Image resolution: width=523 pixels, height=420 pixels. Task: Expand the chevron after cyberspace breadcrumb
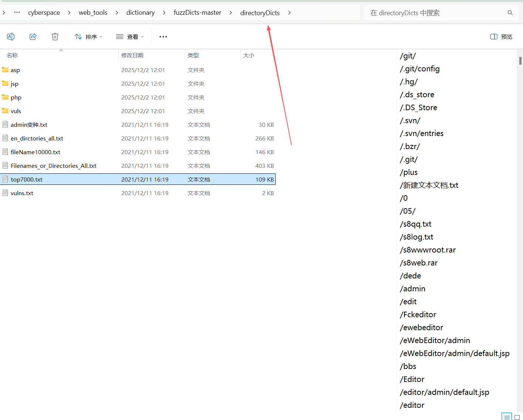click(x=69, y=13)
